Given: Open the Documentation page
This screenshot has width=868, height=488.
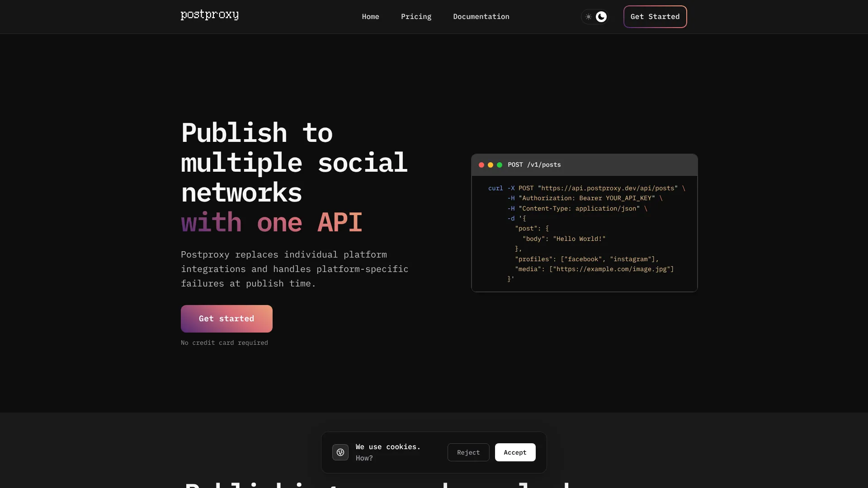Looking at the screenshot, I should point(481,17).
